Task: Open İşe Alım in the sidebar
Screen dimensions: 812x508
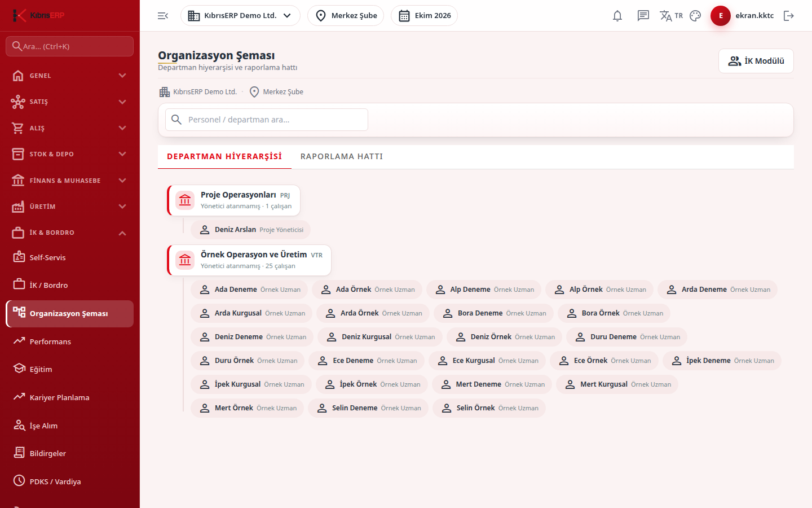Action: pos(70,426)
